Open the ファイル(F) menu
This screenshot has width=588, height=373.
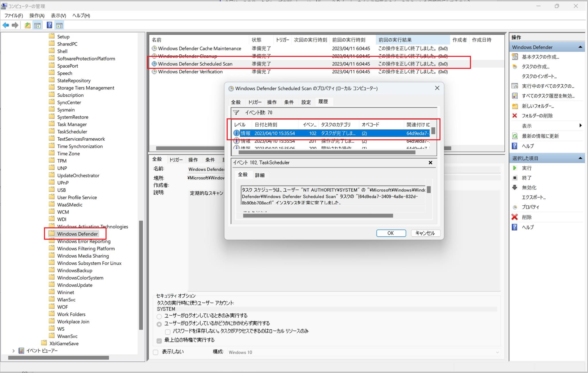pos(14,15)
